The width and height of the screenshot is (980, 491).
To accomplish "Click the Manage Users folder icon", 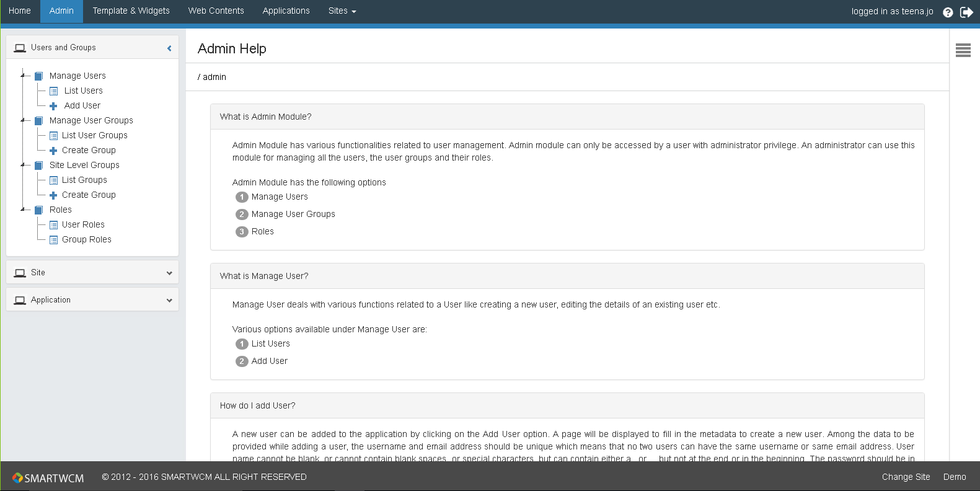I will click(38, 76).
